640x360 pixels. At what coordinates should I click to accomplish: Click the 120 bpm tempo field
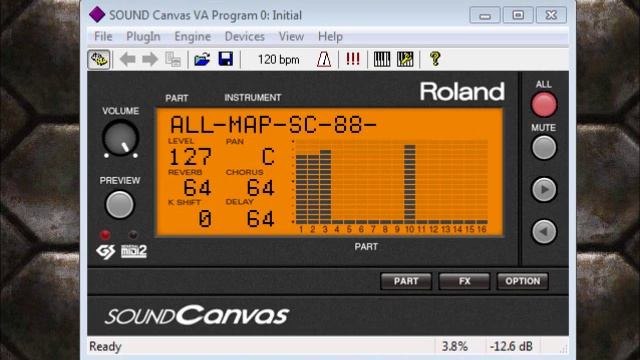[x=278, y=60]
